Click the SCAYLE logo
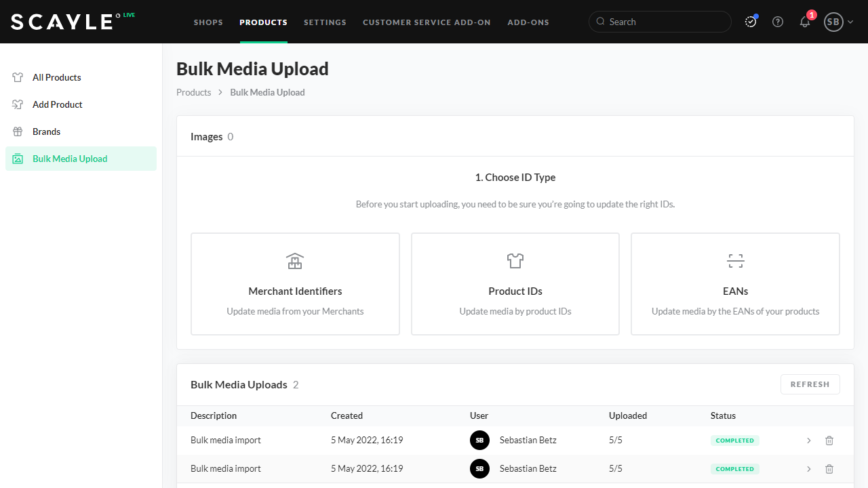 click(x=62, y=22)
